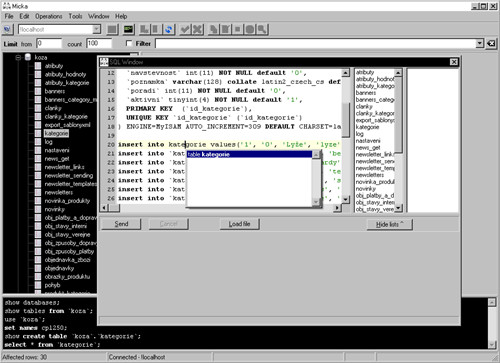Click first grey icon after SQL window icon
This screenshot has height=363, width=500.
point(144,29)
